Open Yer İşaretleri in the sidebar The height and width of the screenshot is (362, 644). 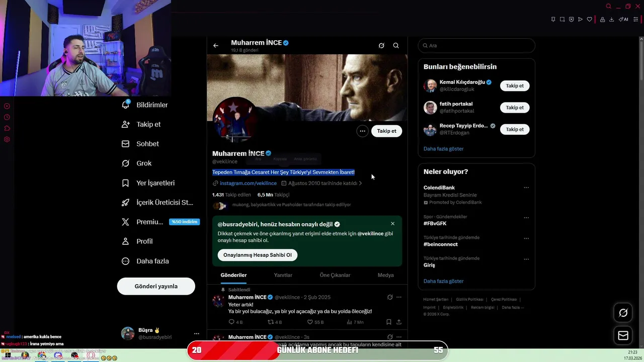(148, 183)
